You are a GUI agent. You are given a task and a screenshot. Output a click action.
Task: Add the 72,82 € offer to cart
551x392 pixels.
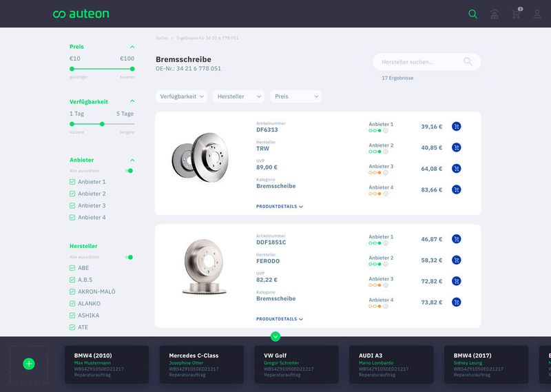(456, 281)
